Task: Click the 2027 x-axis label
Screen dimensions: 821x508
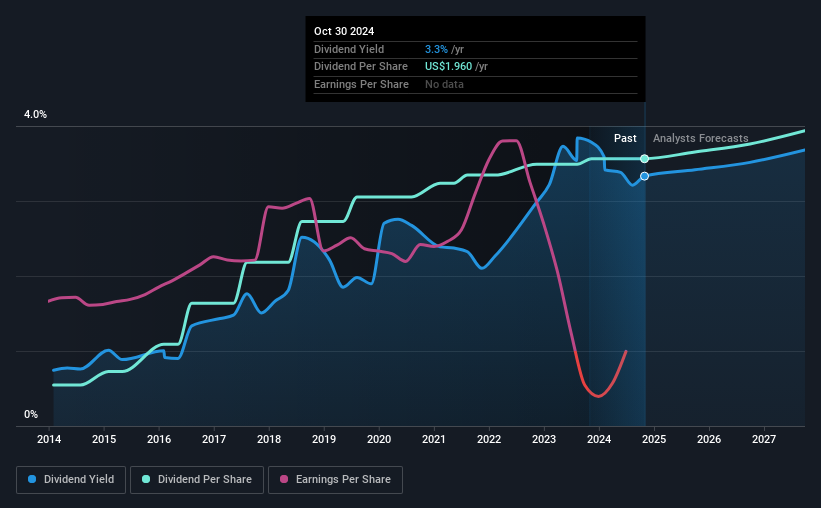Action: click(764, 439)
